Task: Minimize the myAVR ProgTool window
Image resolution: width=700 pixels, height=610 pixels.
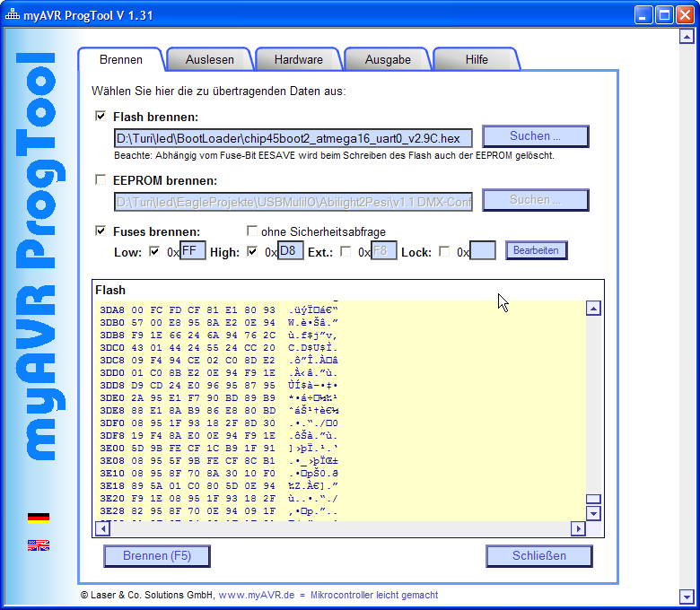Action: click(643, 15)
